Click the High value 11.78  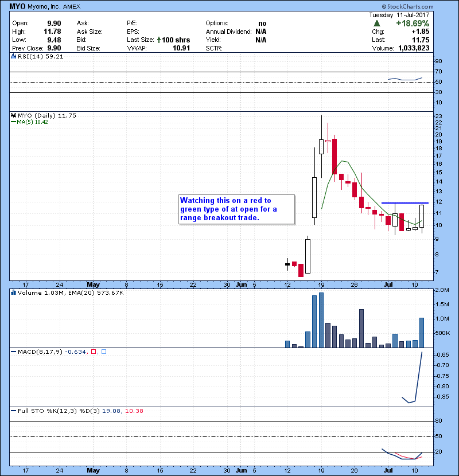pos(52,32)
